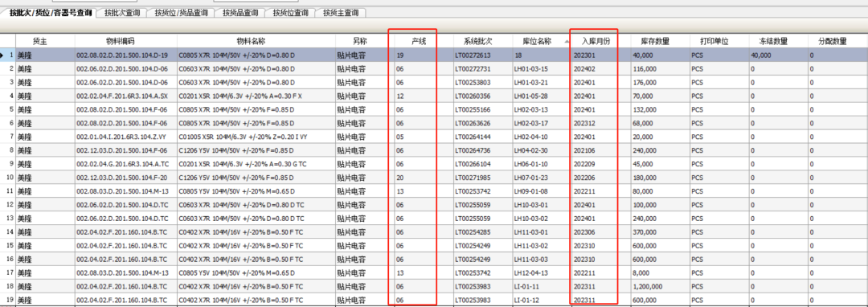This screenshot has height=307, width=868.
Task: Click the 冻结数量 column header
Action: (x=773, y=41)
